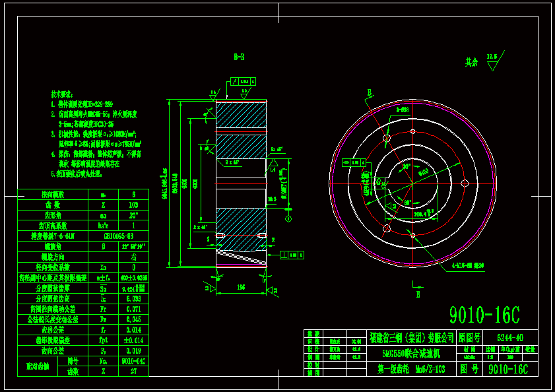Select the "Fw" symbol cell
The height and width of the screenshot is (392, 555).
coord(103,319)
